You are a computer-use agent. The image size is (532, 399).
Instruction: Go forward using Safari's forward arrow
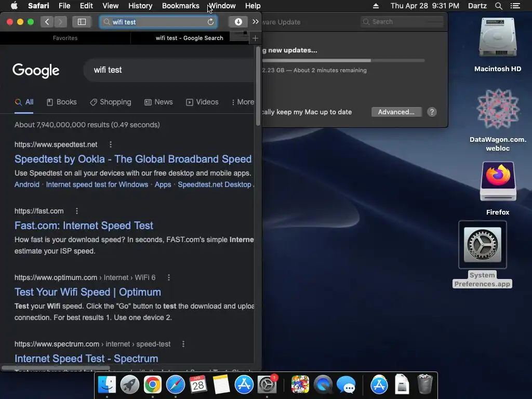60,22
